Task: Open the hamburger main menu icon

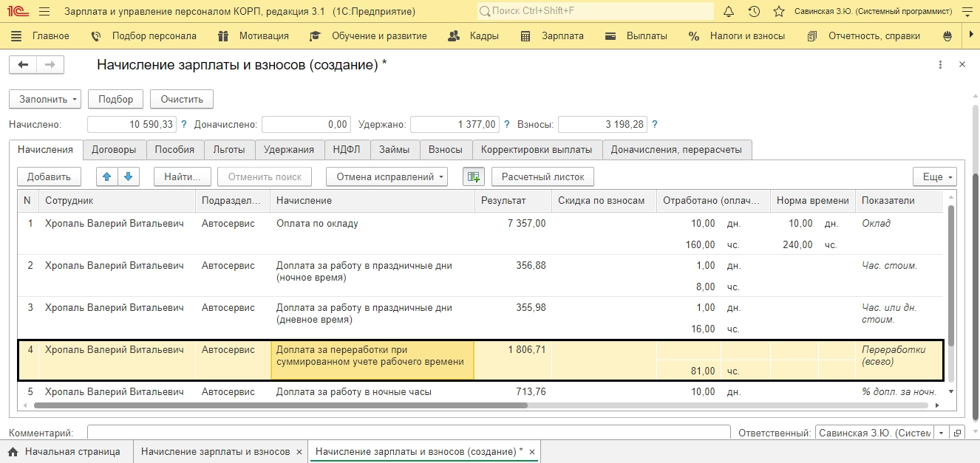Action: (x=44, y=12)
